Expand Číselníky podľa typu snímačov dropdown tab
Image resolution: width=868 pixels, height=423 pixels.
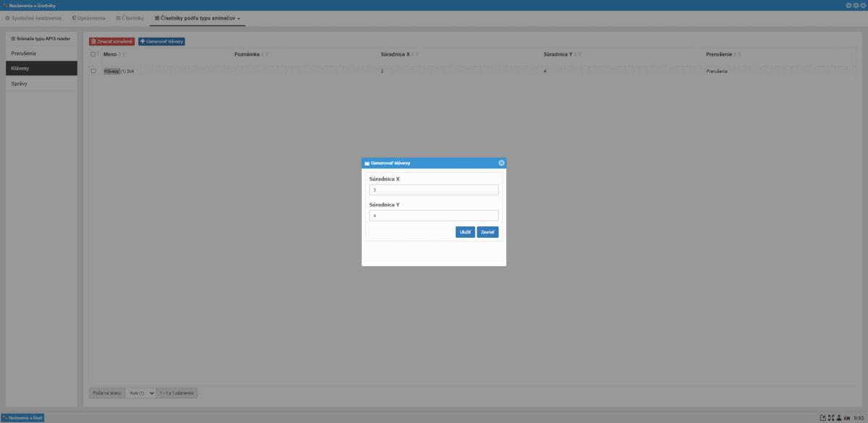pos(197,17)
